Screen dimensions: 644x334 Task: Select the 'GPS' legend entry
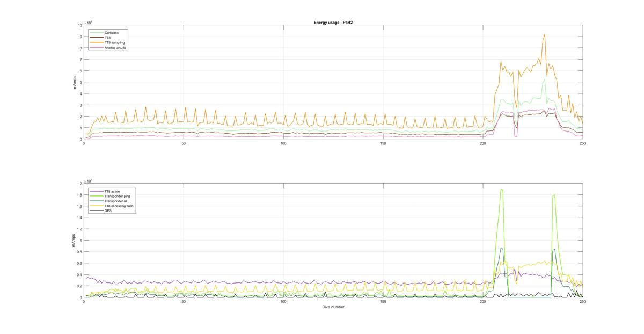click(x=108, y=211)
